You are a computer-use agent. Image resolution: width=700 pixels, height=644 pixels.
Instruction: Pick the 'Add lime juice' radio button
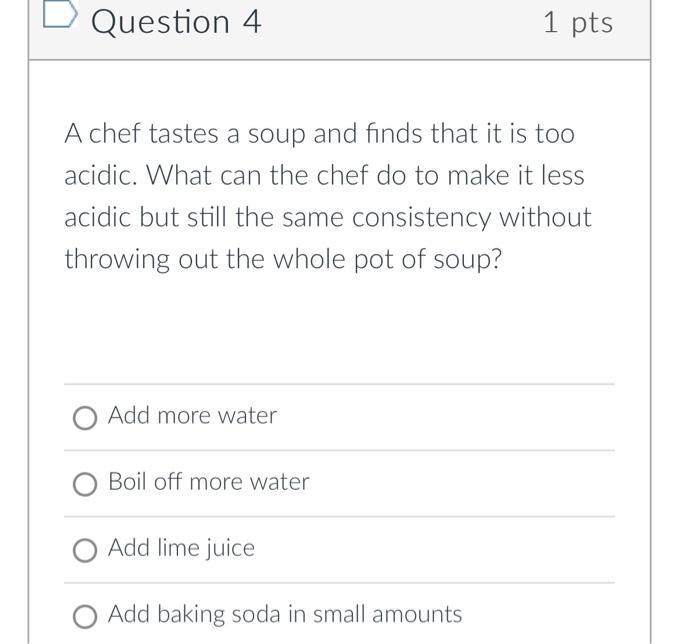[85, 550]
